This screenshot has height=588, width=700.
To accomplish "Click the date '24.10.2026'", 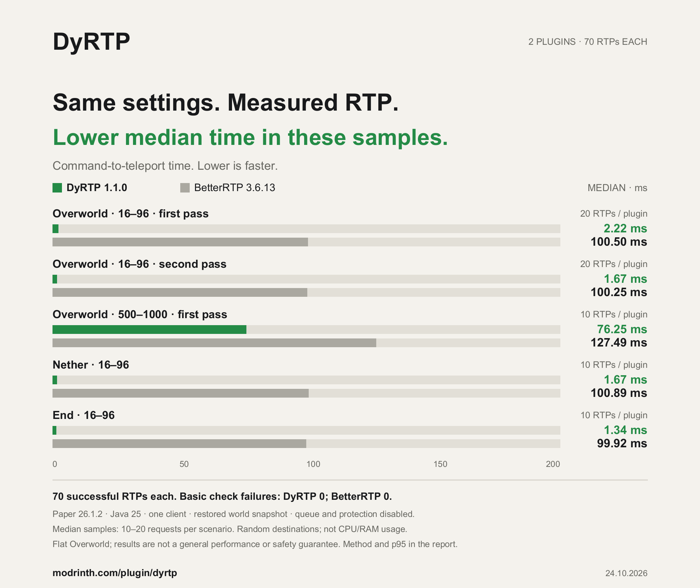I will pyautogui.click(x=626, y=573).
